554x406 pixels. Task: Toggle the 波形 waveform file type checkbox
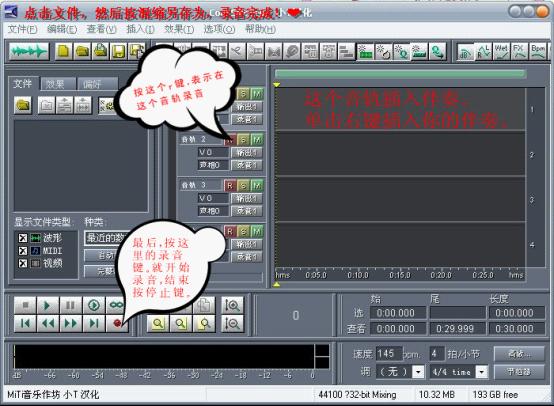point(23,238)
